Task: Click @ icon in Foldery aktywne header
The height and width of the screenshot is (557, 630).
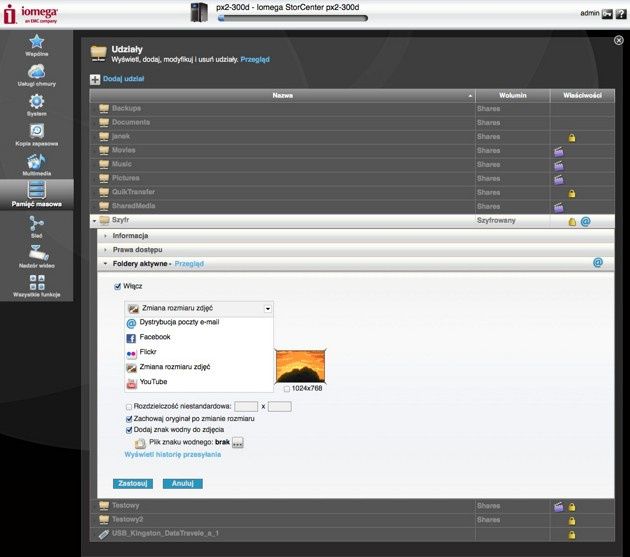Action: 597,262
